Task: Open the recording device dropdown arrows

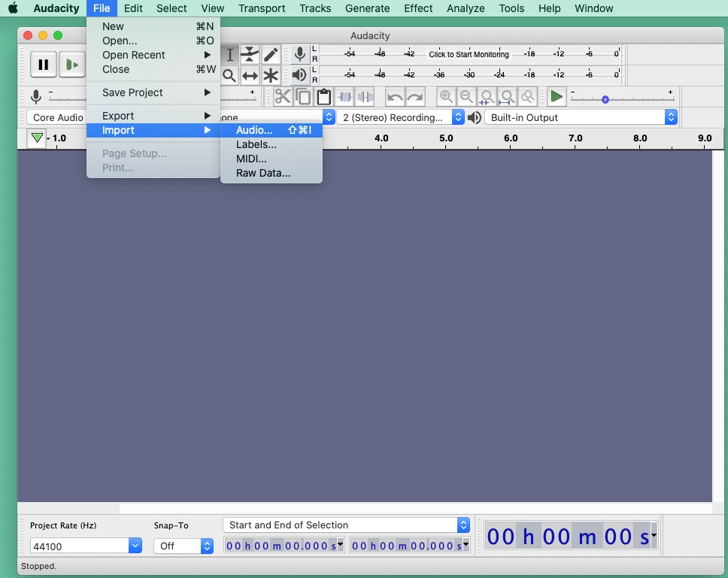Action: [329, 117]
